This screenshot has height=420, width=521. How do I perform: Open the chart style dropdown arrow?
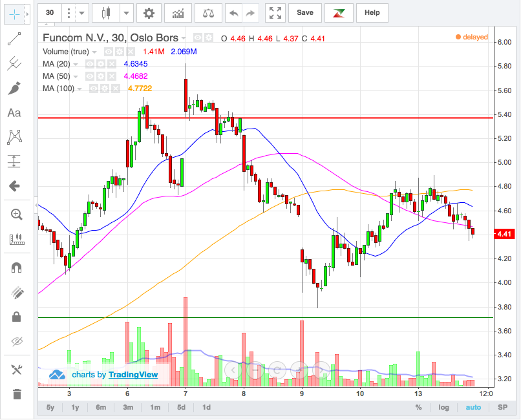coord(126,14)
